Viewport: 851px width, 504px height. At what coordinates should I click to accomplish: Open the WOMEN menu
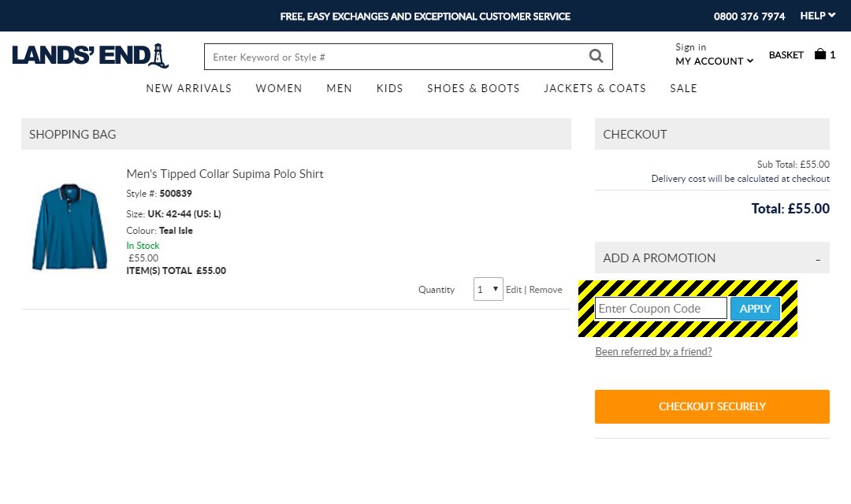tap(278, 88)
